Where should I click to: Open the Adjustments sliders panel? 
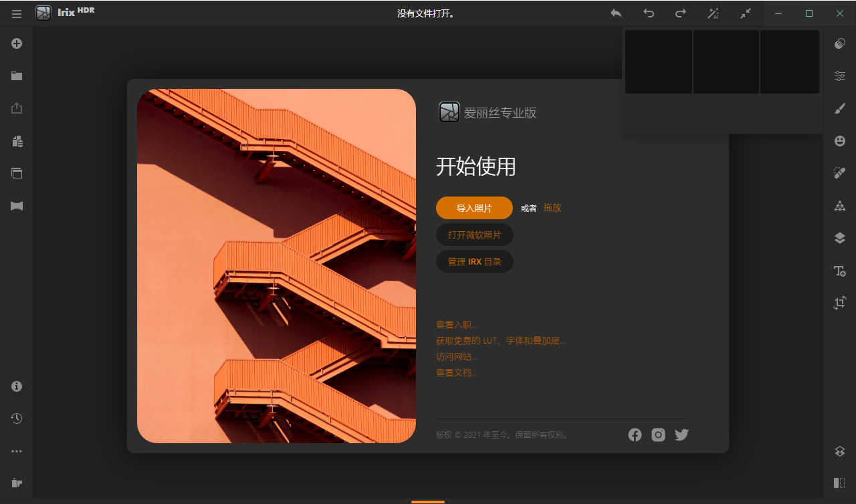[839, 76]
